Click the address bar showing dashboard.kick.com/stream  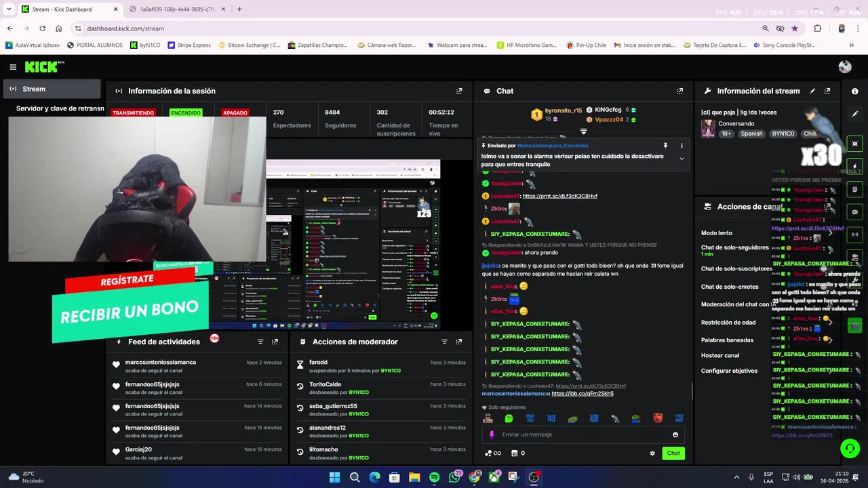click(125, 28)
